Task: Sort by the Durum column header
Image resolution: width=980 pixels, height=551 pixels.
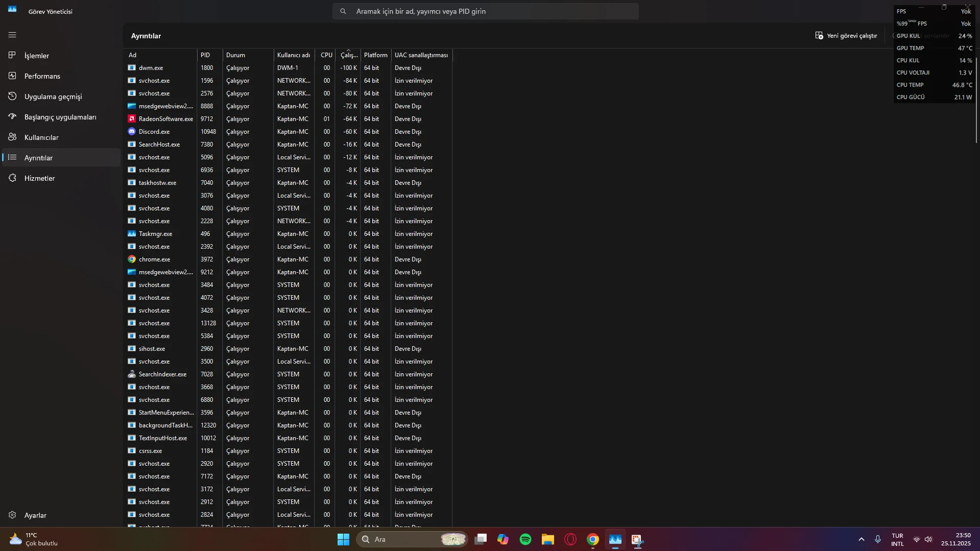Action: tap(248, 55)
